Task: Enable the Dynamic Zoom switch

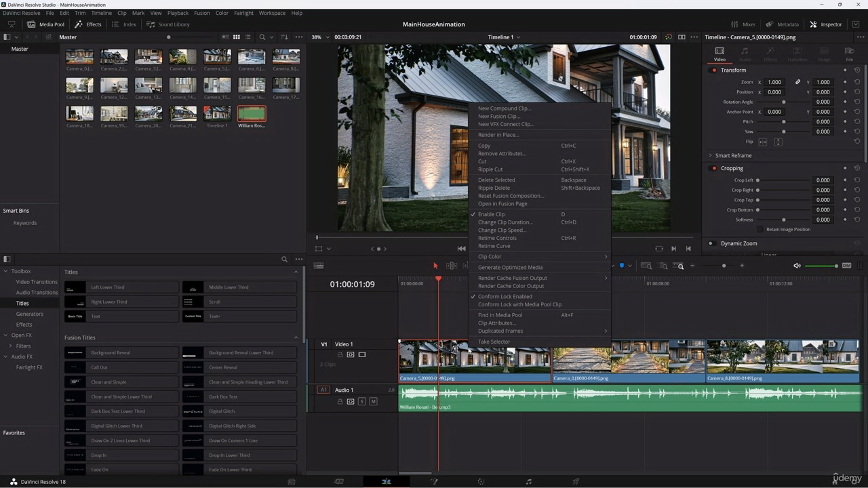Action: [x=711, y=243]
